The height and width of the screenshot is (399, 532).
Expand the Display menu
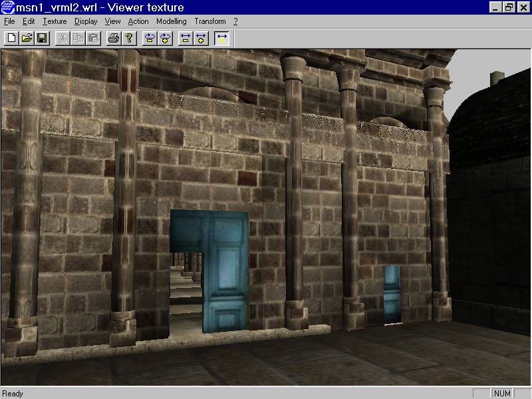(86, 21)
